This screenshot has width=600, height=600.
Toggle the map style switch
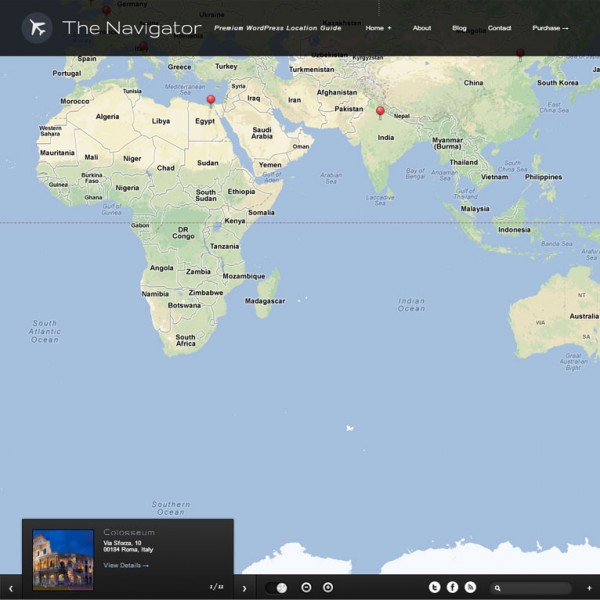coord(276,587)
